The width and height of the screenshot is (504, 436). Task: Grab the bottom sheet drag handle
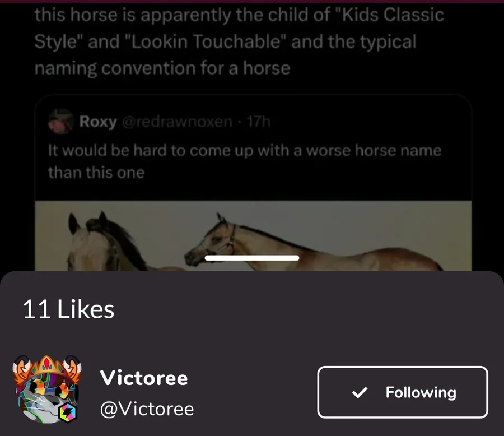pyautogui.click(x=251, y=258)
